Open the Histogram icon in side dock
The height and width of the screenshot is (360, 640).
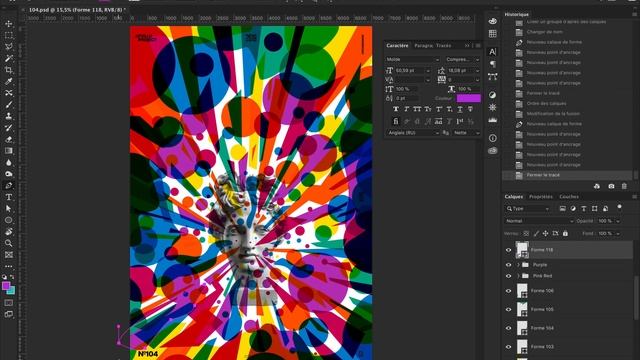pos(493,120)
